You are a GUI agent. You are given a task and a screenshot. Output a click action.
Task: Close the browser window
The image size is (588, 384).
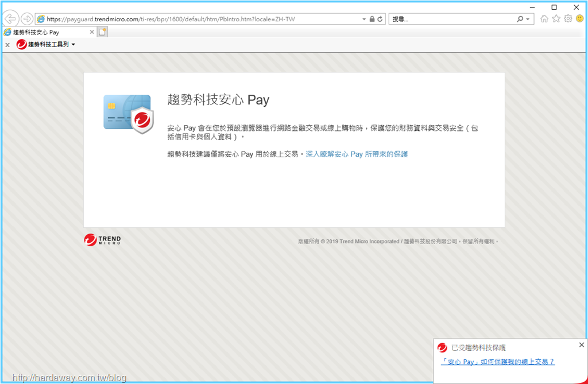[577, 7]
